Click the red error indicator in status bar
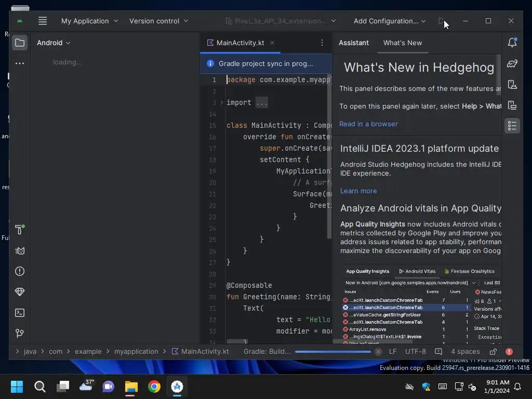 [509, 352]
